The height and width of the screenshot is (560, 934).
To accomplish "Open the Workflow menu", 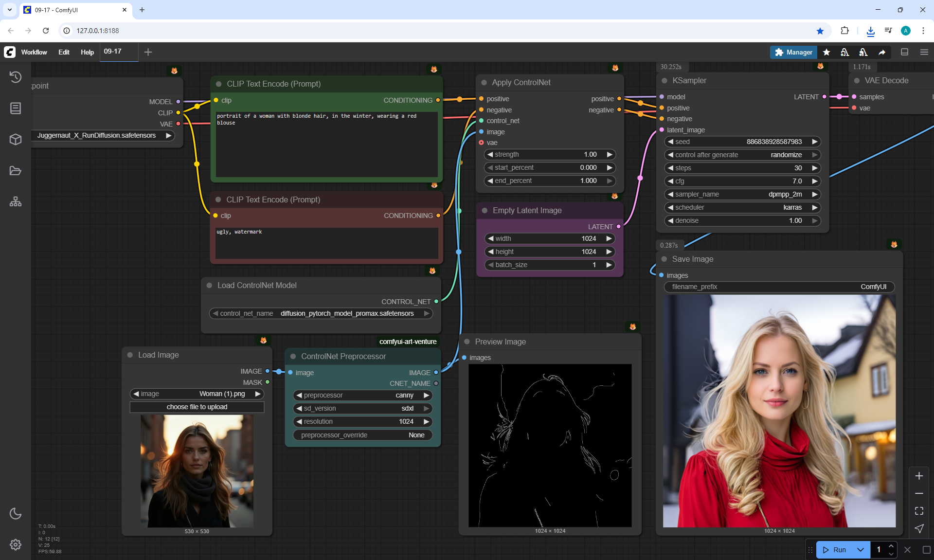I will pyautogui.click(x=34, y=52).
